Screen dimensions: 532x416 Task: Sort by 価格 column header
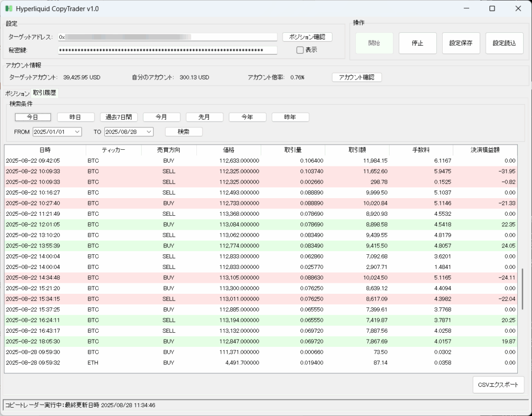pos(229,150)
